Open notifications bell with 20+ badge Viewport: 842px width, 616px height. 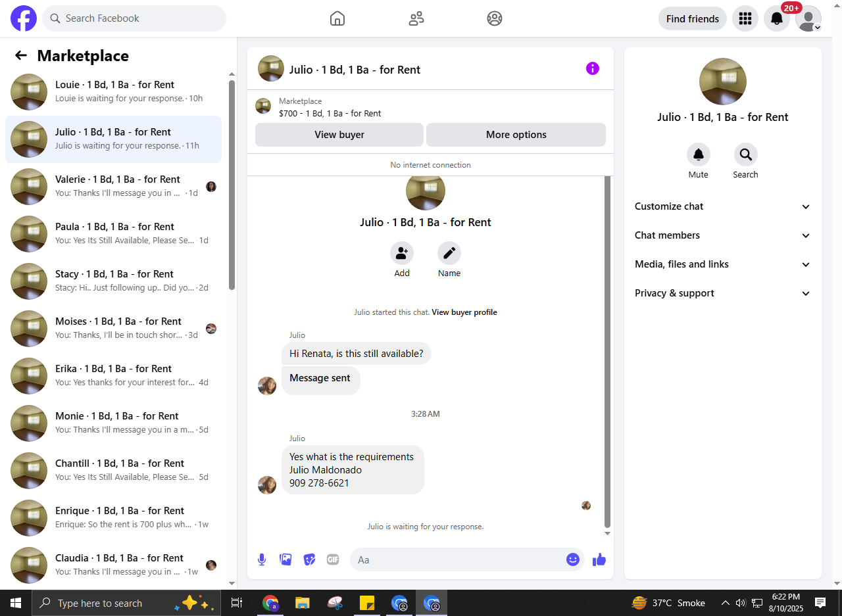pos(777,18)
